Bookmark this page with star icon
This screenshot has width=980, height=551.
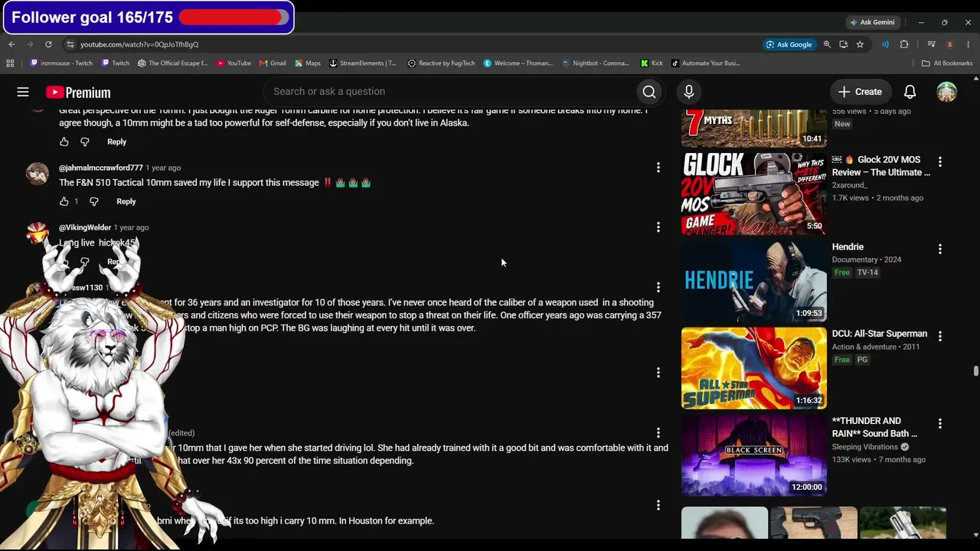click(x=860, y=44)
